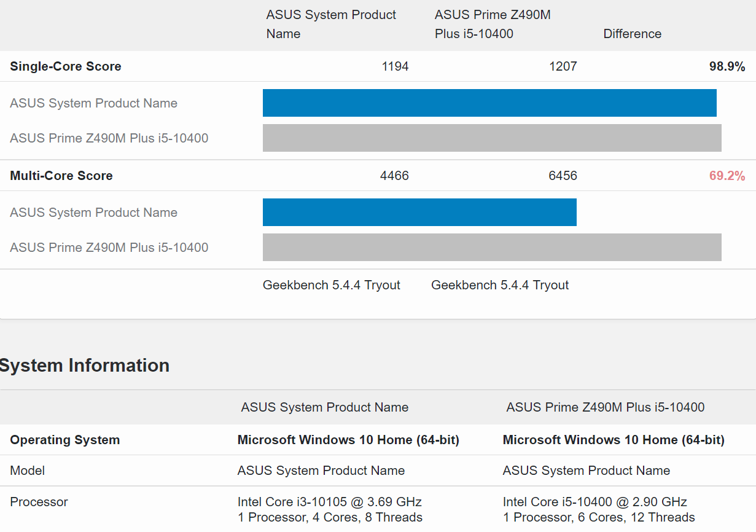Screen dimensions: 756x532
Task: Click the blue single-core score bar
Action: click(489, 103)
